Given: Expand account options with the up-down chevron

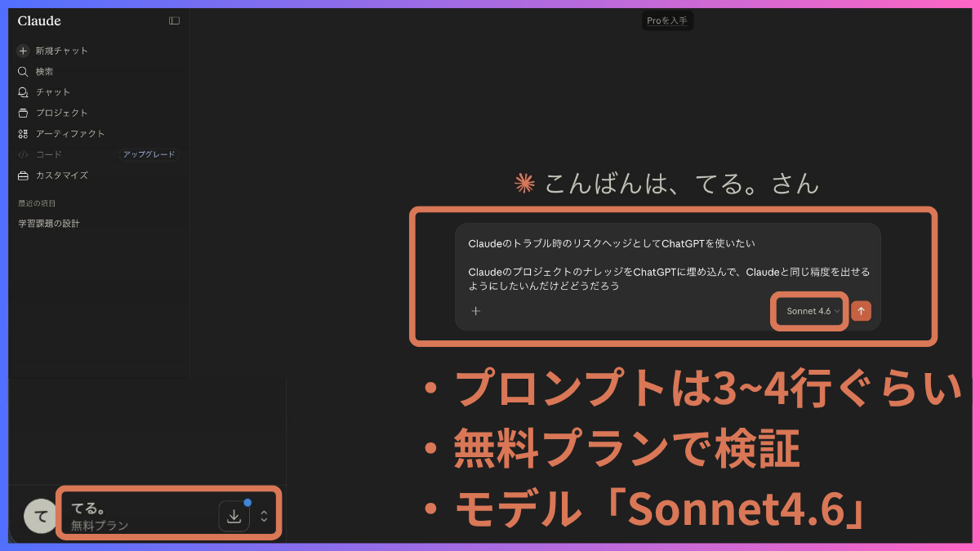Looking at the screenshot, I should click(x=264, y=516).
